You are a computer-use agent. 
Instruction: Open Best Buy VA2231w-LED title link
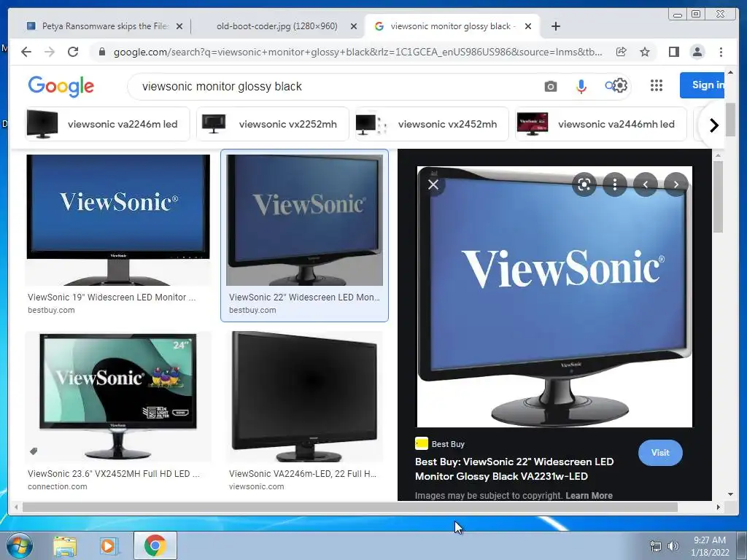[x=514, y=469]
